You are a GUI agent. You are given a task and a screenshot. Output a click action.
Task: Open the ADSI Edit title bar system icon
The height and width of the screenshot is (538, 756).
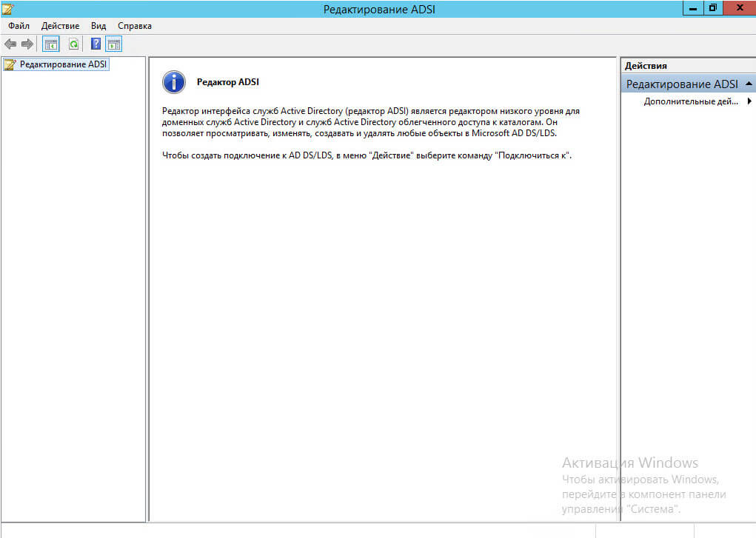click(7, 9)
